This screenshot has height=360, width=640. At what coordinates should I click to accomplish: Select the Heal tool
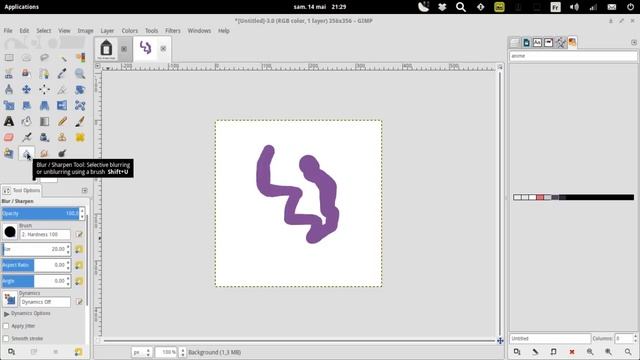(80, 138)
